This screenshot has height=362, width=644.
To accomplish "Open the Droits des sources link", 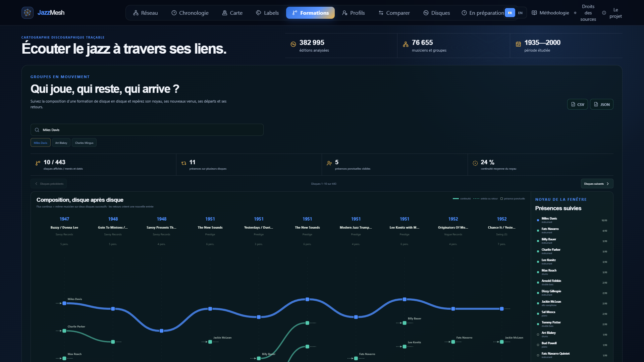I will coord(586,13).
